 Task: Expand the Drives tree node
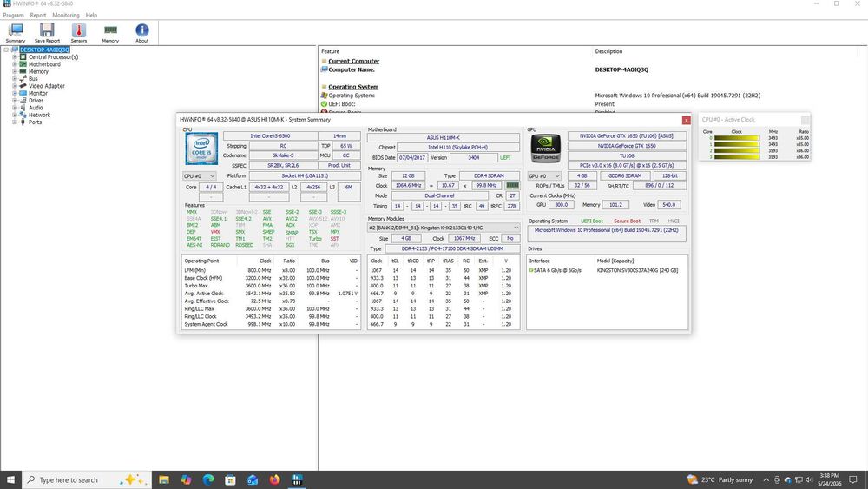tap(15, 100)
